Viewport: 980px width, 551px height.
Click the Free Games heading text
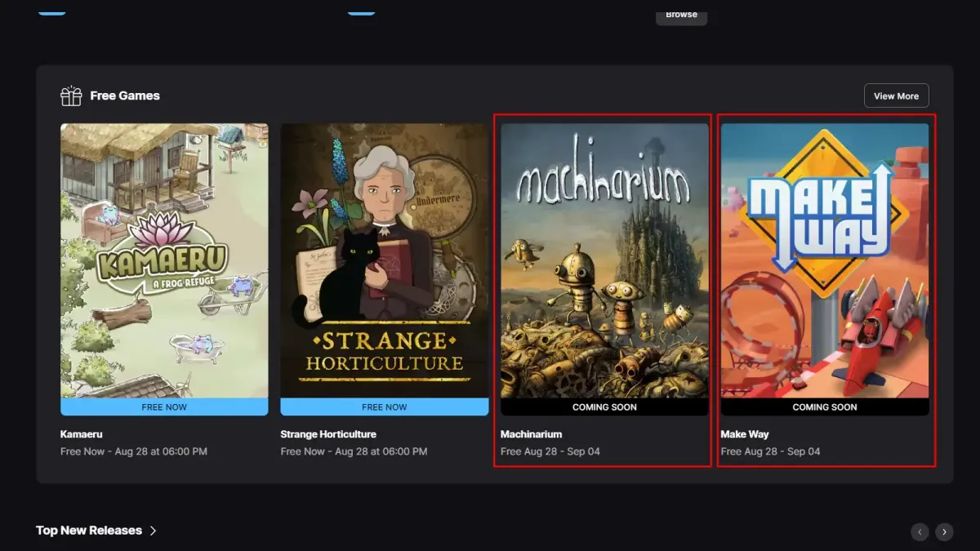[125, 96]
